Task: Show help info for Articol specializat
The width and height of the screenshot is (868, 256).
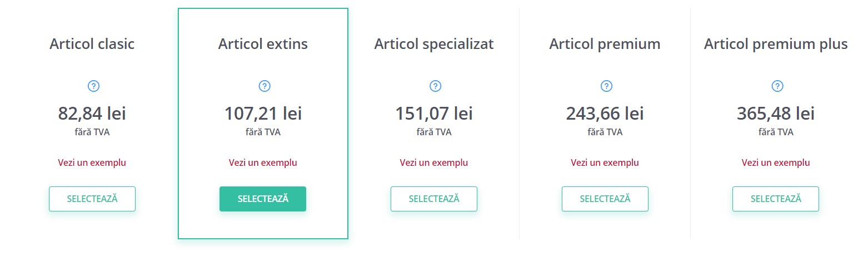Action: [x=435, y=86]
